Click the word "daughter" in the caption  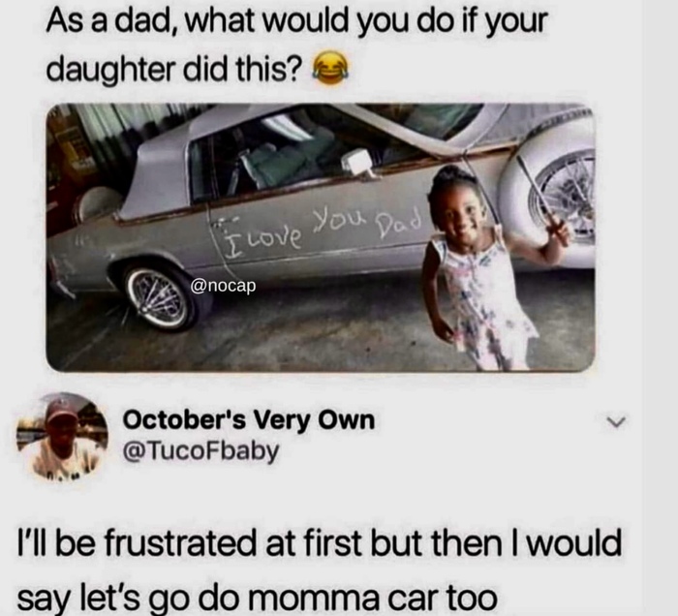pyautogui.click(x=110, y=70)
